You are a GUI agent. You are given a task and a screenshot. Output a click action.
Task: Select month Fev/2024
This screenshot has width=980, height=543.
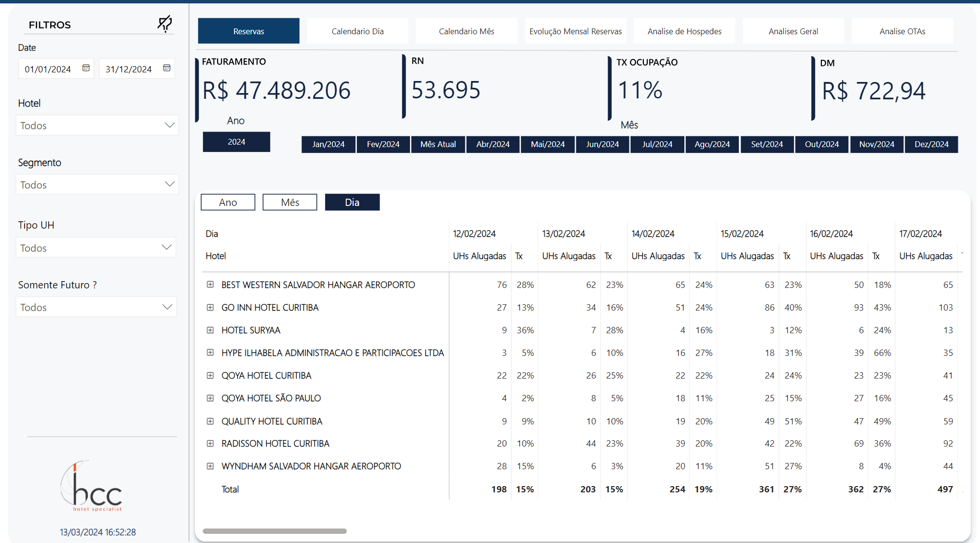coord(383,144)
